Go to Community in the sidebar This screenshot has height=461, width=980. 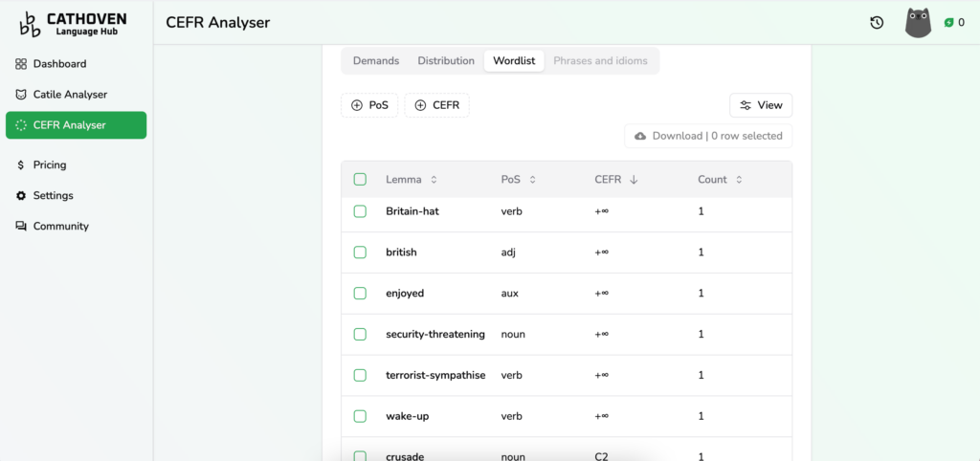[x=60, y=227]
